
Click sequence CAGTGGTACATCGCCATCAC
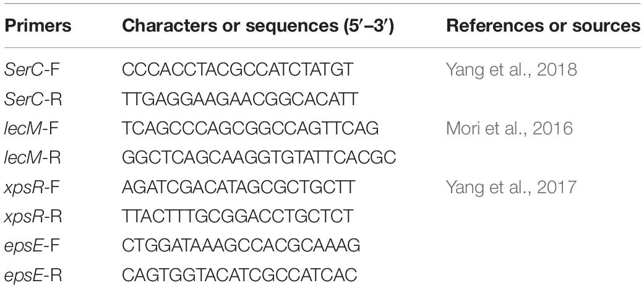[x=239, y=275]
